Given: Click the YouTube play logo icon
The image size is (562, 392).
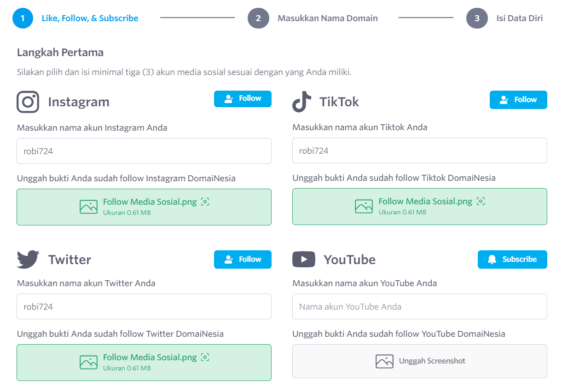Looking at the screenshot, I should click(x=304, y=259).
